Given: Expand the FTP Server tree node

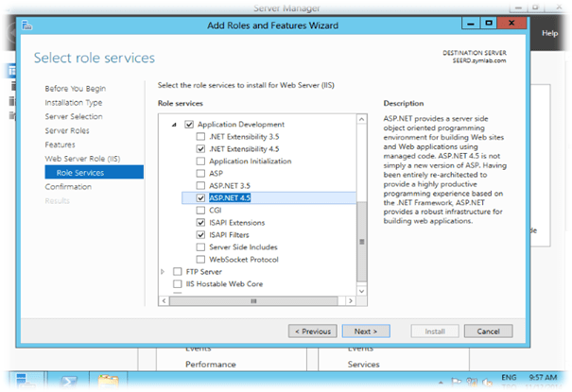Looking at the screenshot, I should (x=165, y=271).
